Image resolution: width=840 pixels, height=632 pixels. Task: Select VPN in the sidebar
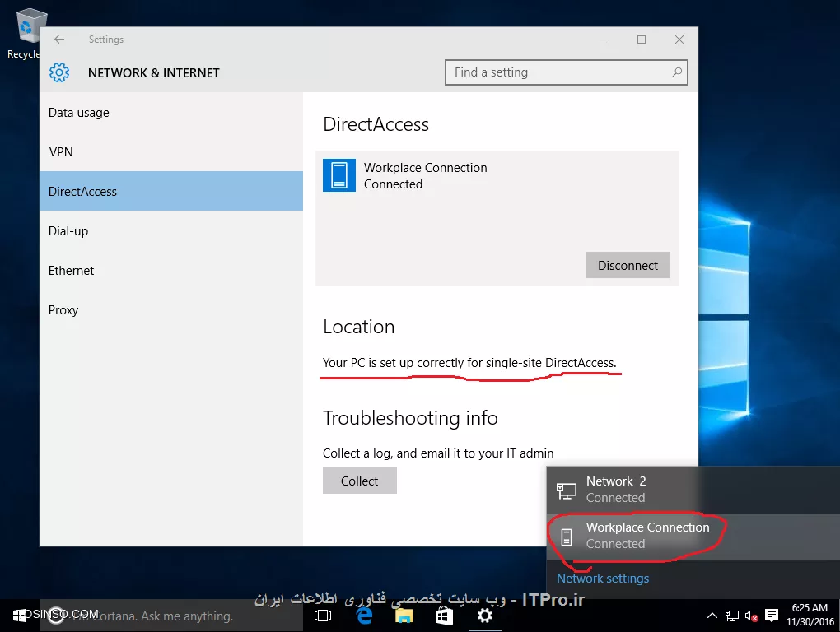tap(171, 152)
